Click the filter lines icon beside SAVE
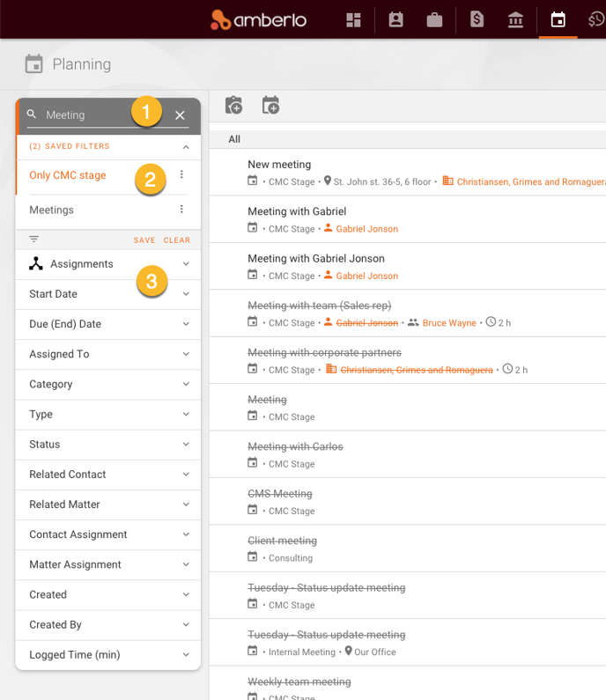This screenshot has width=606, height=700. pyautogui.click(x=34, y=239)
